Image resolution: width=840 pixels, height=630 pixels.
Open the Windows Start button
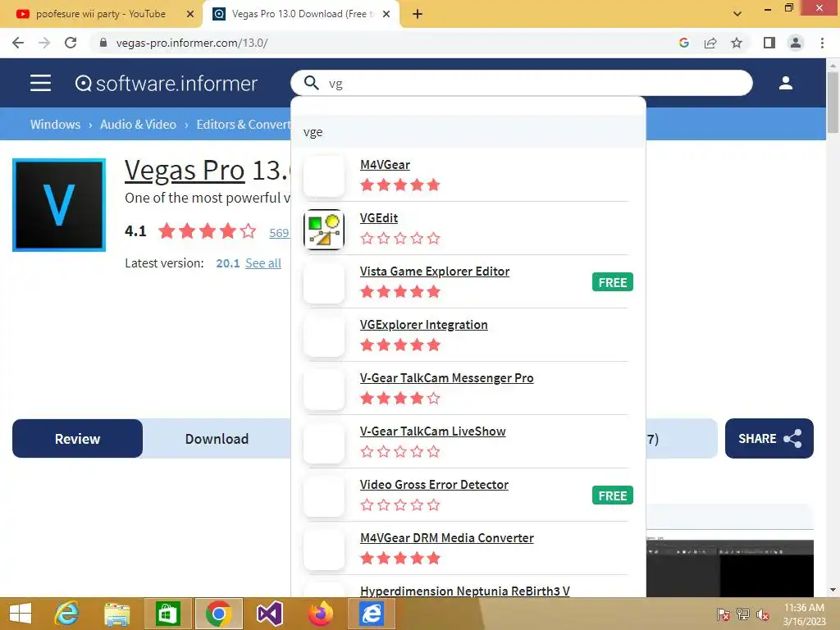coord(21,614)
